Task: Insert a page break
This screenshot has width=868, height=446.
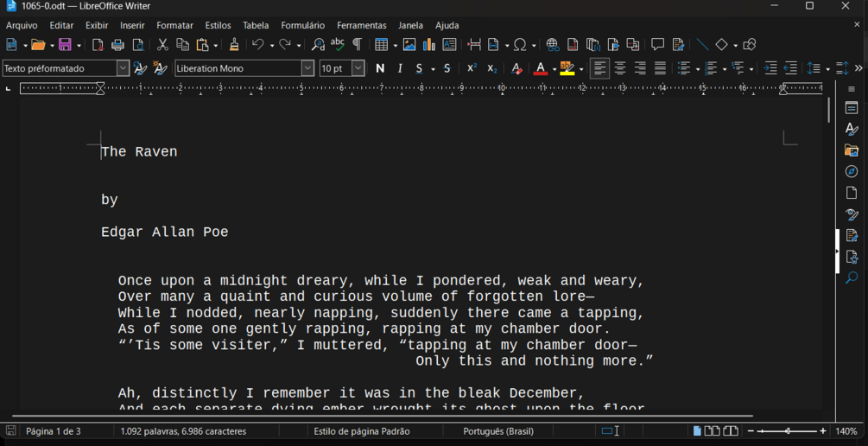Action: pos(474,45)
